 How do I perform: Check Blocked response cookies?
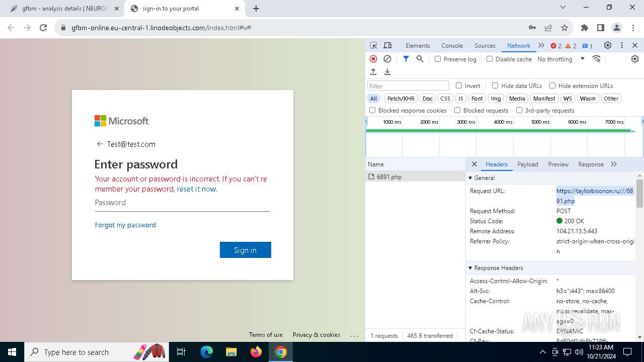click(372, 110)
